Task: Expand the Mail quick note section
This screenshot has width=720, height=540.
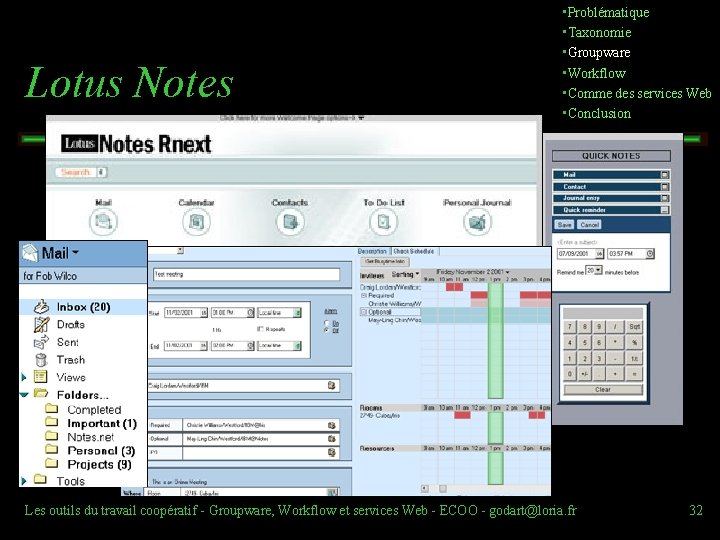Action: (664, 175)
